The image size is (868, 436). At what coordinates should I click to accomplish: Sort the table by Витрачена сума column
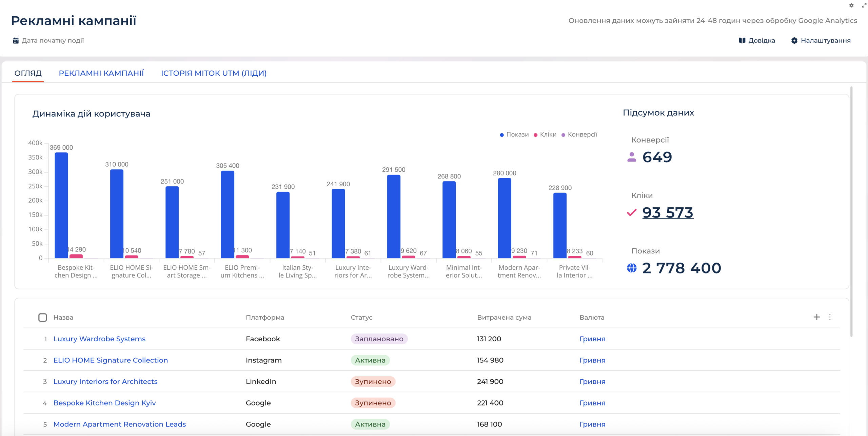tap(504, 318)
